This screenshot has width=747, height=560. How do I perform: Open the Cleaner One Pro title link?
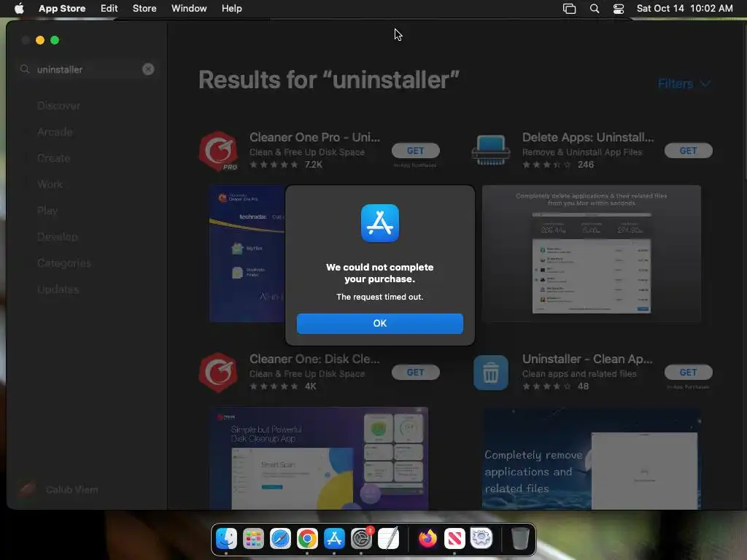(315, 137)
